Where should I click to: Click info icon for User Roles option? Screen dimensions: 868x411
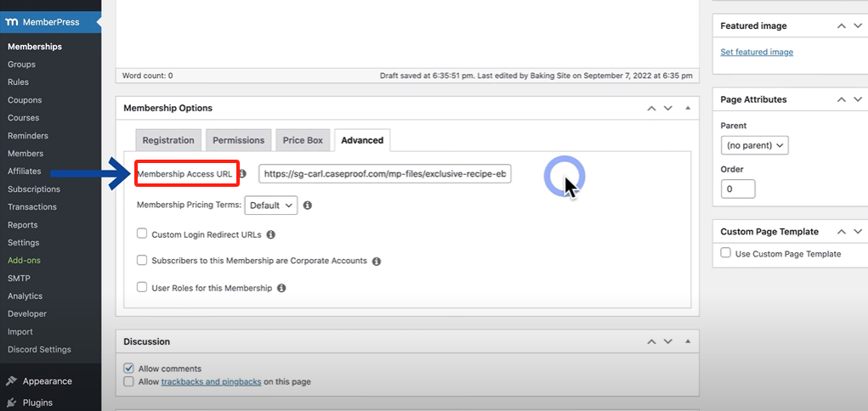click(x=281, y=289)
